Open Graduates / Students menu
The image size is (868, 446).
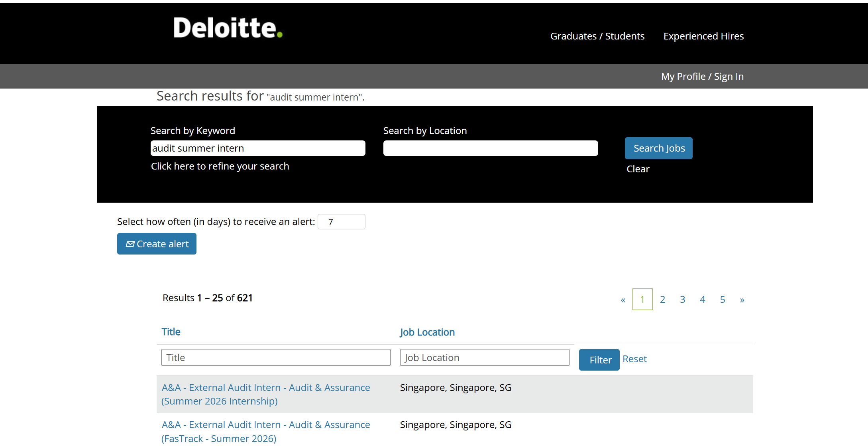597,36
